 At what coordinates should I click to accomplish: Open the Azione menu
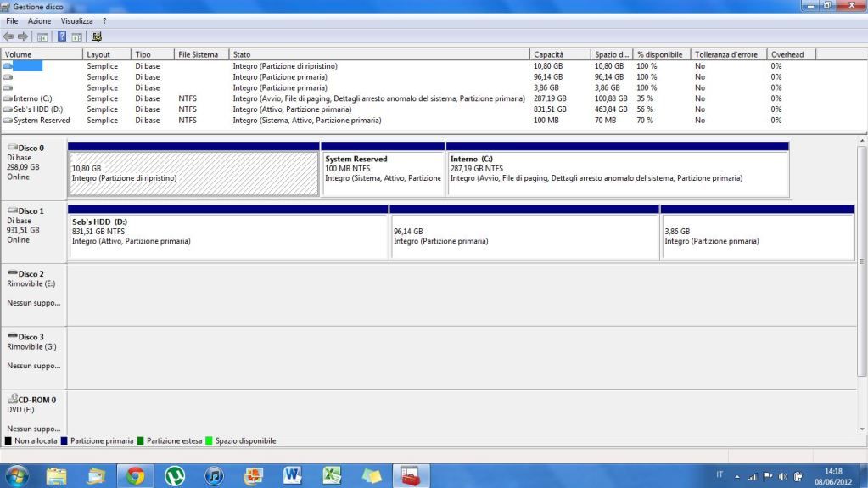(39, 20)
